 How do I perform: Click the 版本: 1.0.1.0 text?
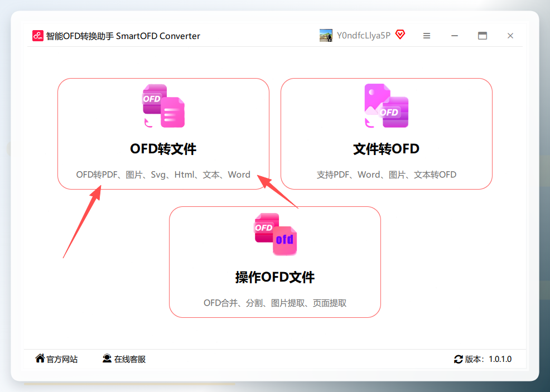488,359
